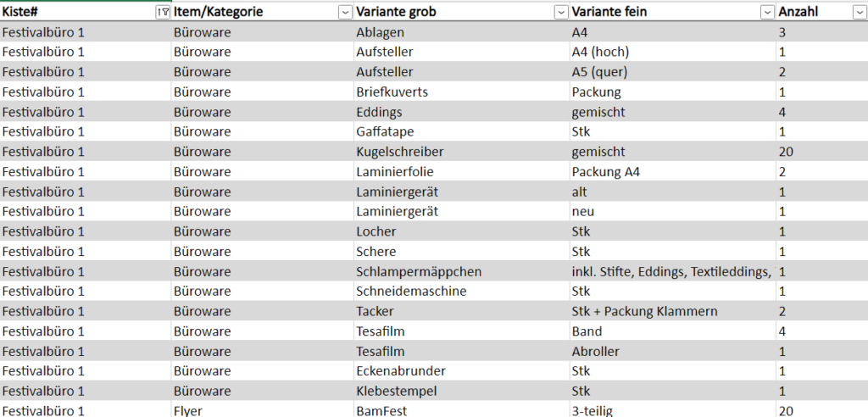Image resolution: width=868 pixels, height=417 pixels.
Task: Expand the Variante fein filter dropdown
Action: (x=767, y=12)
